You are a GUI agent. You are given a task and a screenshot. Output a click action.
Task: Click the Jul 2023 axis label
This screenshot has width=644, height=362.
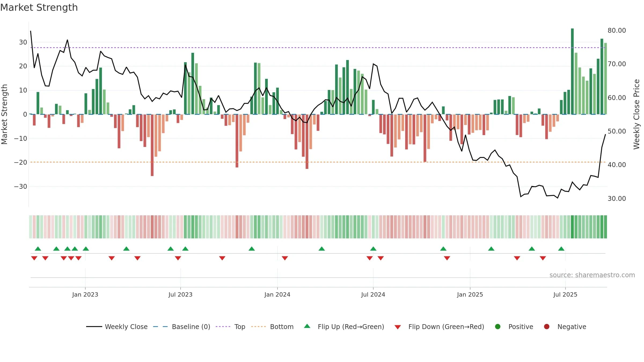pyautogui.click(x=180, y=294)
